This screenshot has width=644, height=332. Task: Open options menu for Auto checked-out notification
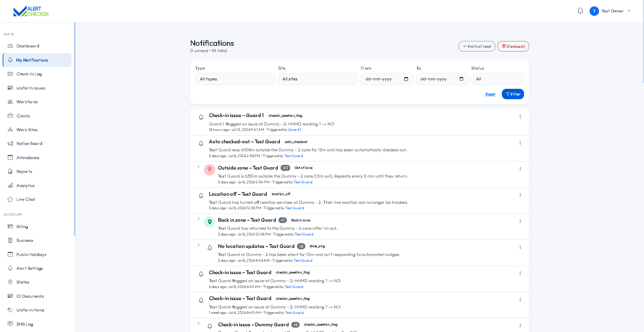click(520, 143)
